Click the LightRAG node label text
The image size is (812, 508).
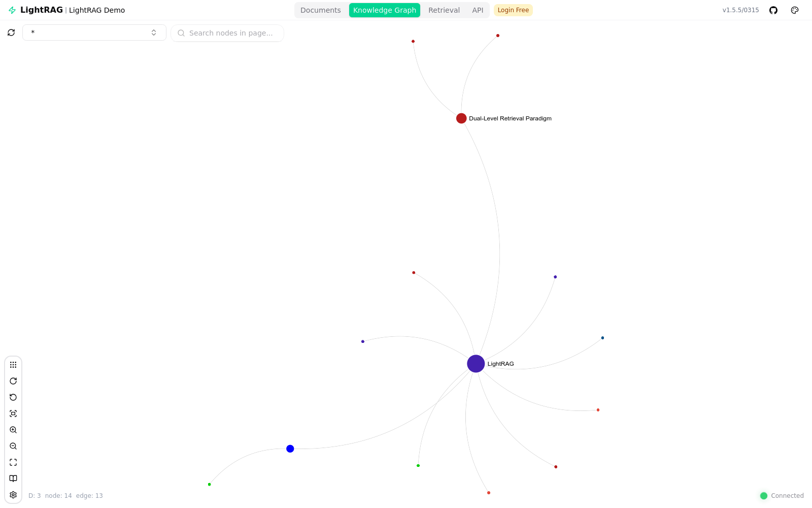[x=500, y=364]
